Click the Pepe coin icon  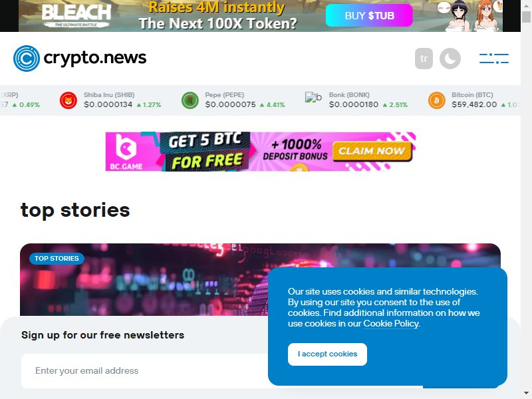click(x=190, y=100)
